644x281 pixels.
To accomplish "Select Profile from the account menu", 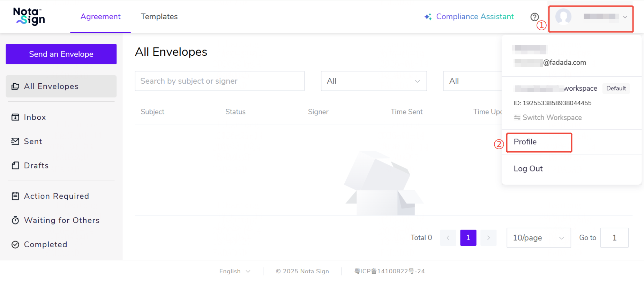I will tap(525, 142).
